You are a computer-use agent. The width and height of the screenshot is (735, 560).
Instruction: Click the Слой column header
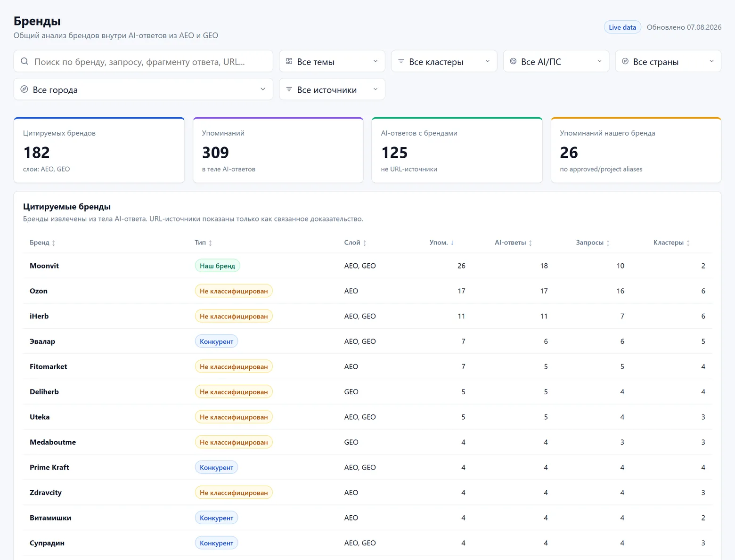click(x=355, y=243)
